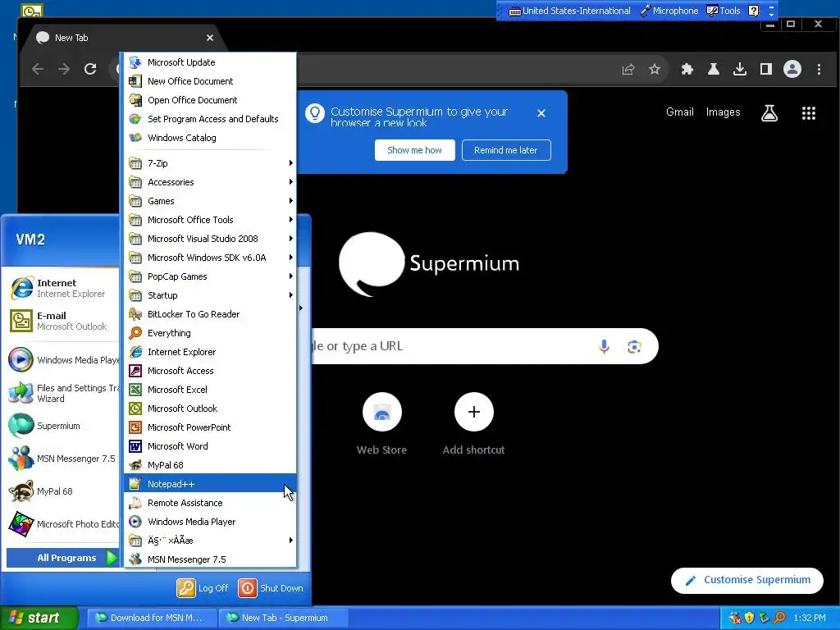Expand the 7-Zip submenu
Screen dimensions: 840x630
[210, 163]
